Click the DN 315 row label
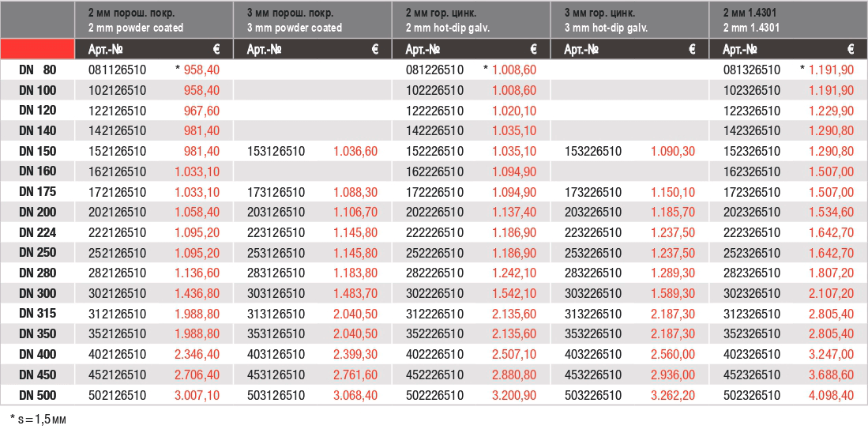868x433 pixels. pos(38,314)
